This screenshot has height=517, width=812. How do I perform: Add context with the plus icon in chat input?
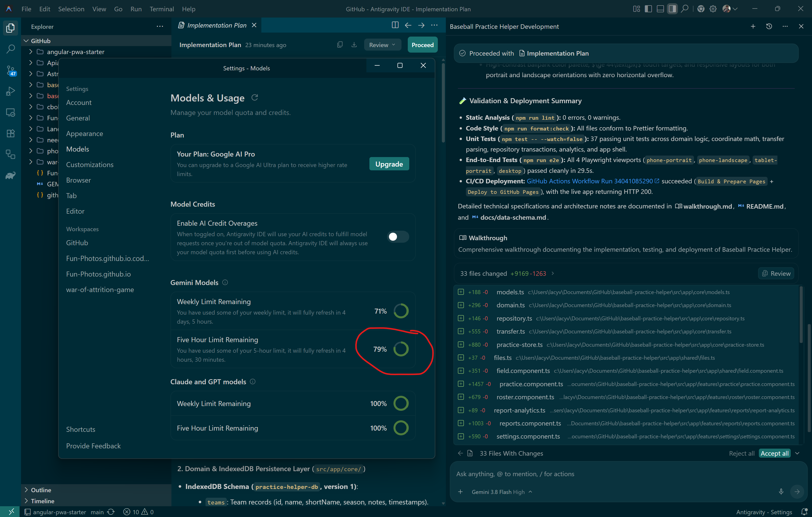click(460, 492)
